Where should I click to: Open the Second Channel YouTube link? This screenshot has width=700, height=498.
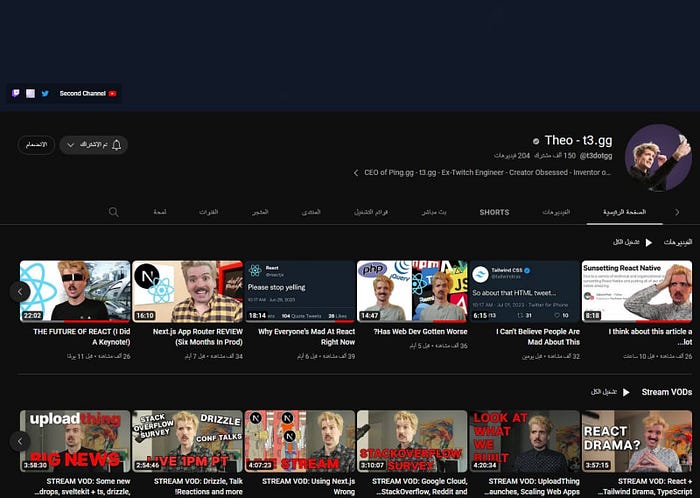point(88,93)
